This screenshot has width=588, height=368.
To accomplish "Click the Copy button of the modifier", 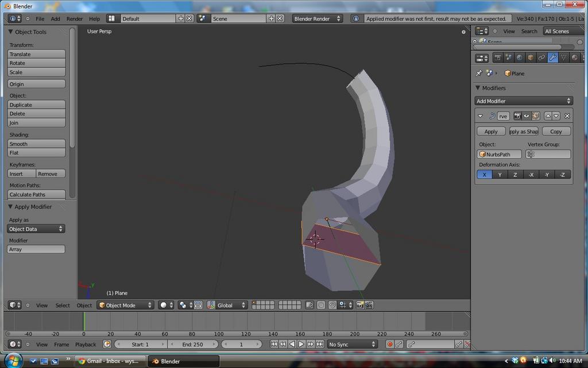I will [556, 132].
